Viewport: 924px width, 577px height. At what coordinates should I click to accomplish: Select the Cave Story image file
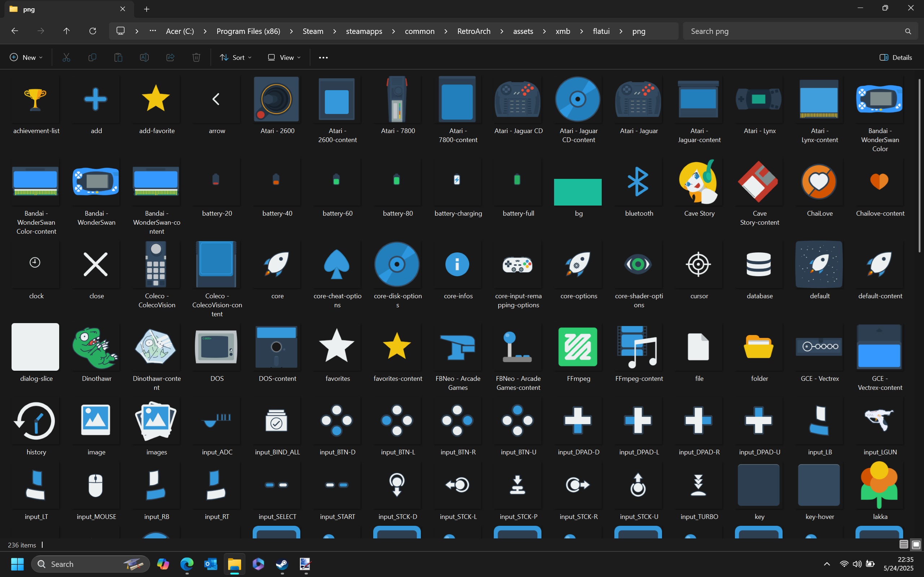click(x=699, y=182)
